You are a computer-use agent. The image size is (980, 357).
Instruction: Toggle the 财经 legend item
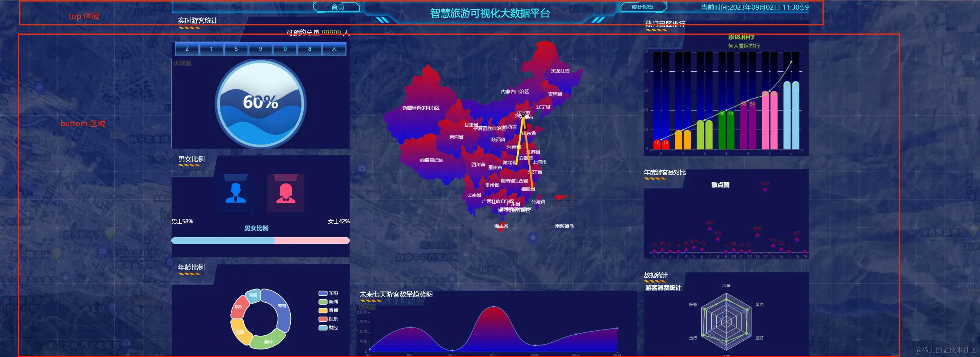click(x=328, y=328)
